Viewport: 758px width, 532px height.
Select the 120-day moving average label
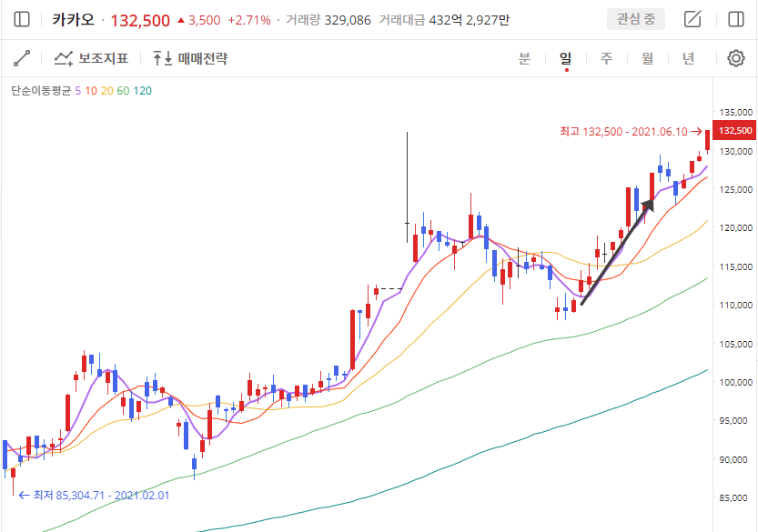pos(143,91)
